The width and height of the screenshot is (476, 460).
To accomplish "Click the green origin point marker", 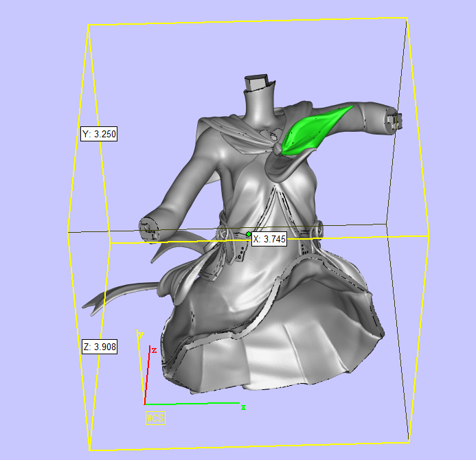I will click(x=249, y=234).
